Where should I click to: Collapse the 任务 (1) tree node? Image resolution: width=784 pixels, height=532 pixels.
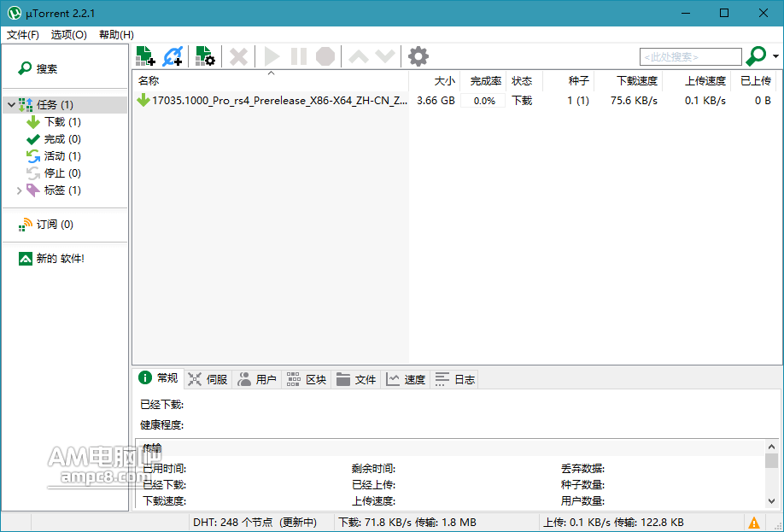11,105
